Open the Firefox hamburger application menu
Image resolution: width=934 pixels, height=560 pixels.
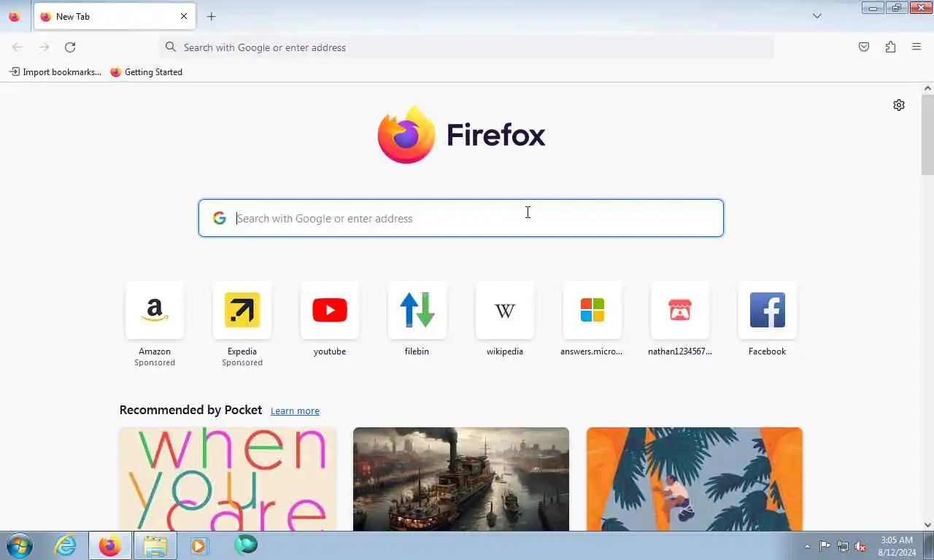[x=916, y=47]
